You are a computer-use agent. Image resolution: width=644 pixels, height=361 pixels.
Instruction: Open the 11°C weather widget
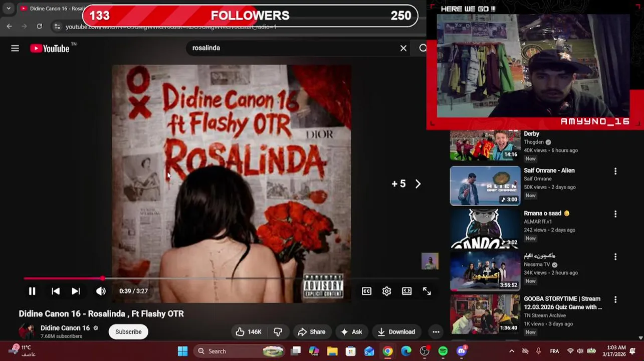(x=21, y=351)
